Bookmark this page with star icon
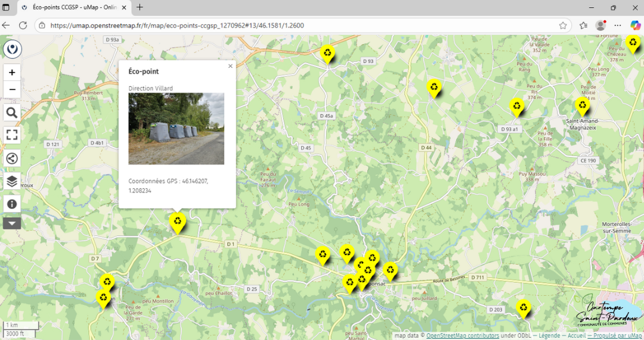Screen dimensions: 644x340 563,26
